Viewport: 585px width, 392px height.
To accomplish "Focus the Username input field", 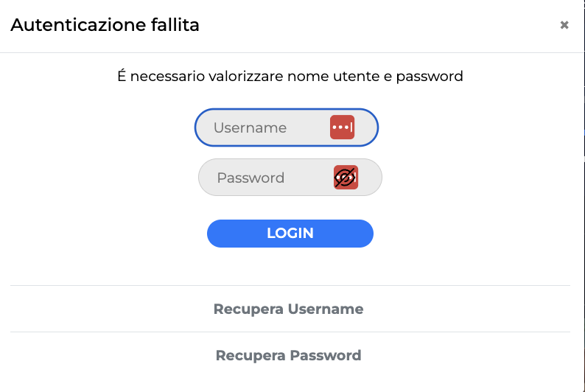I will tap(265, 127).
